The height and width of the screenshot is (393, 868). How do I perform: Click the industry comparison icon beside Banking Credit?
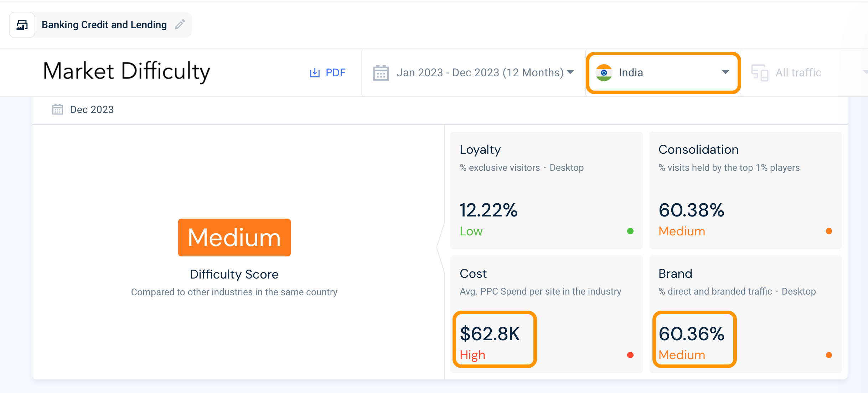22,25
